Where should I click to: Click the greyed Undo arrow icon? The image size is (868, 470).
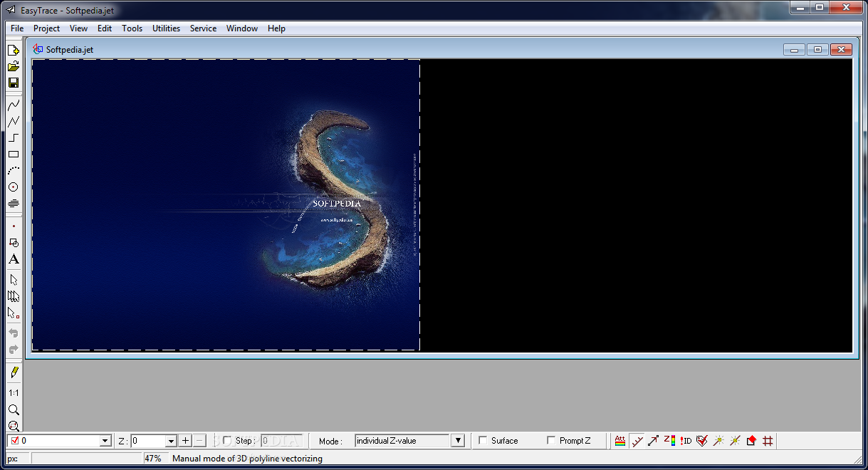(14, 333)
